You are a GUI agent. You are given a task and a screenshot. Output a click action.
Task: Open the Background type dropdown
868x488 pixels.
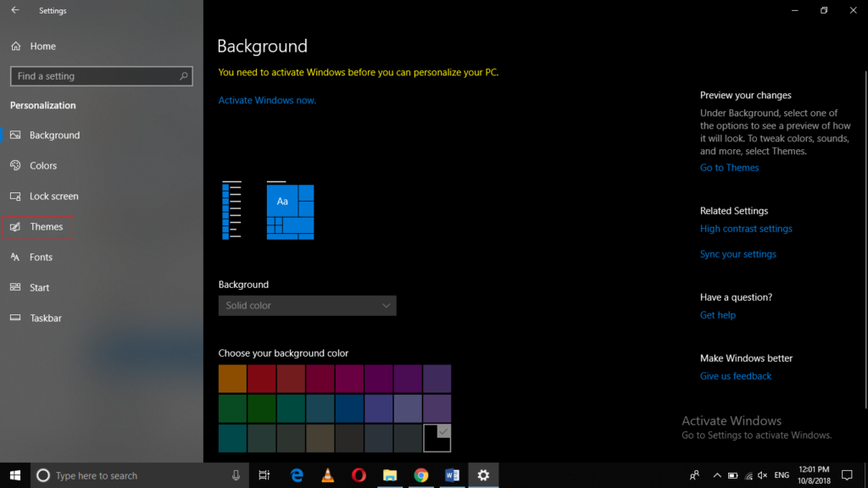coord(307,305)
